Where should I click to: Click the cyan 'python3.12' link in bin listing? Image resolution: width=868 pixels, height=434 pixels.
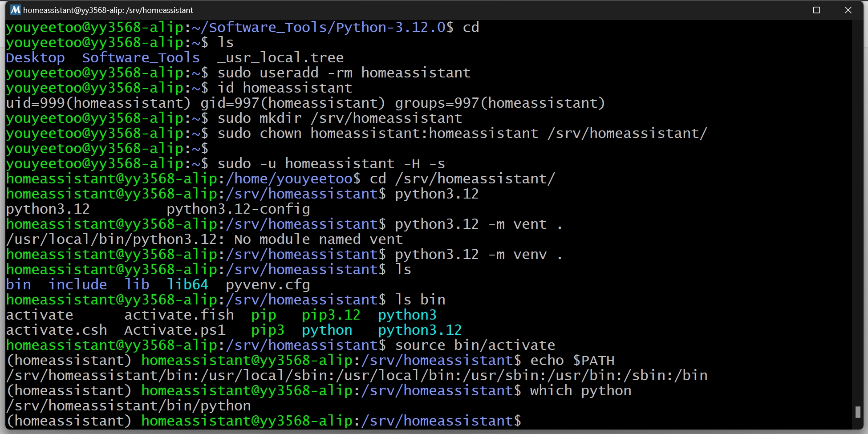click(x=420, y=330)
